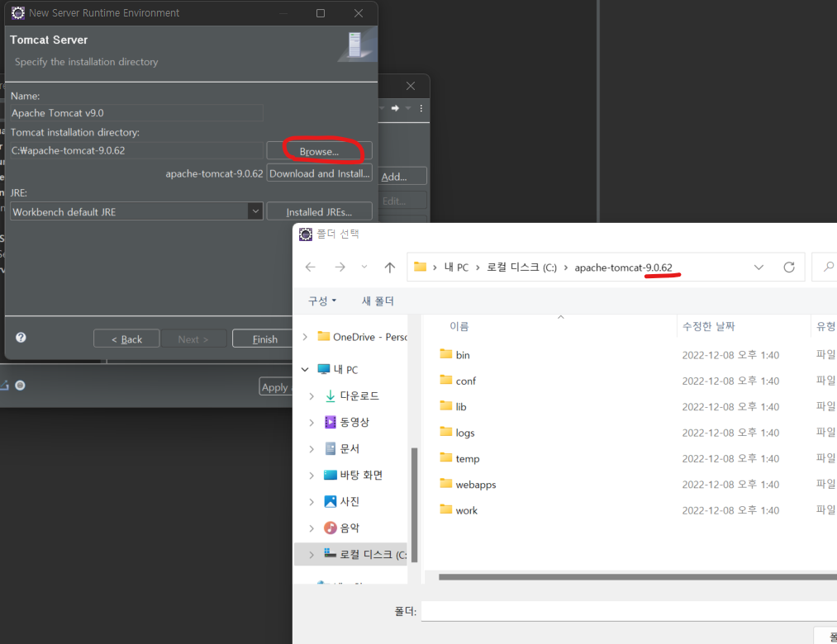Select 음악 folder in sidebar
Image resolution: width=837 pixels, height=644 pixels.
(x=342, y=528)
